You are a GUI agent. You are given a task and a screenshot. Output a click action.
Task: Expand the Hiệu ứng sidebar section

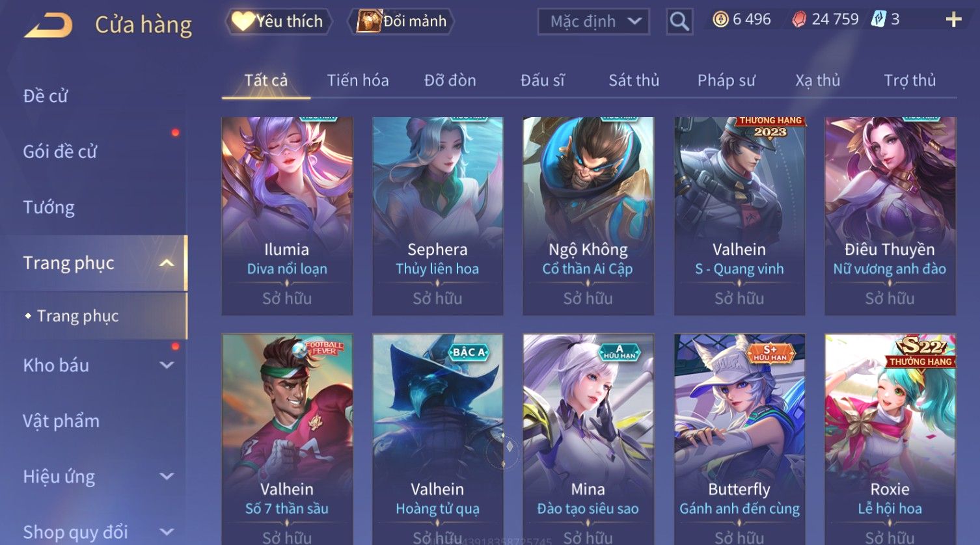(x=167, y=477)
